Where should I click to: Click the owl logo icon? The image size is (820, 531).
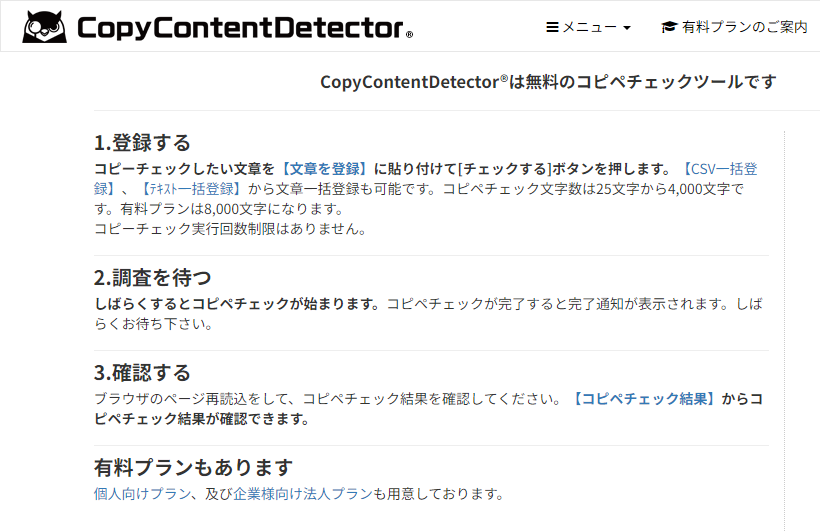[44, 27]
